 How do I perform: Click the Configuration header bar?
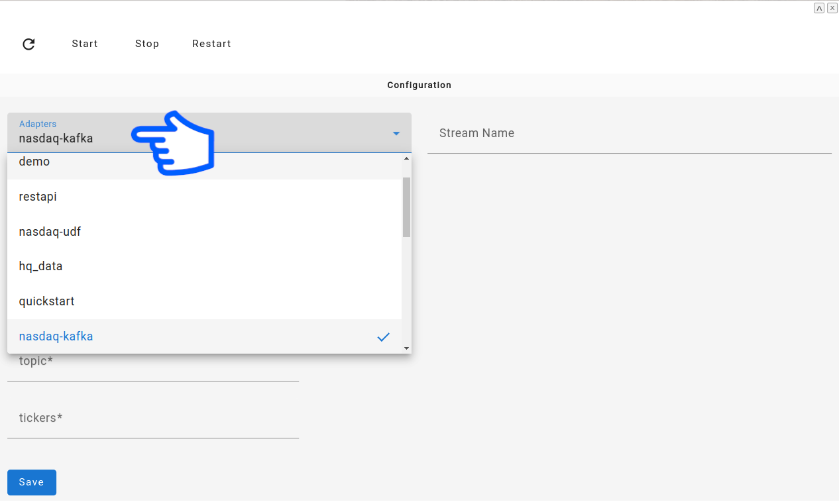[419, 85]
